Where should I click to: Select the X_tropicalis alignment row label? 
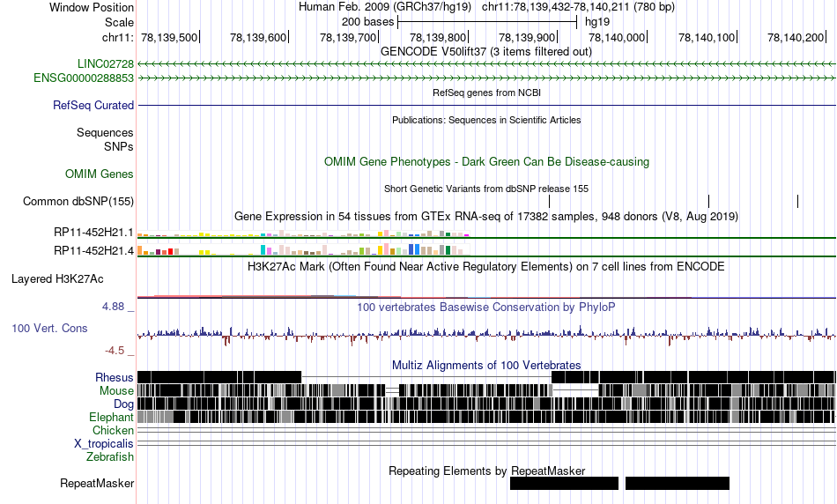104,444
